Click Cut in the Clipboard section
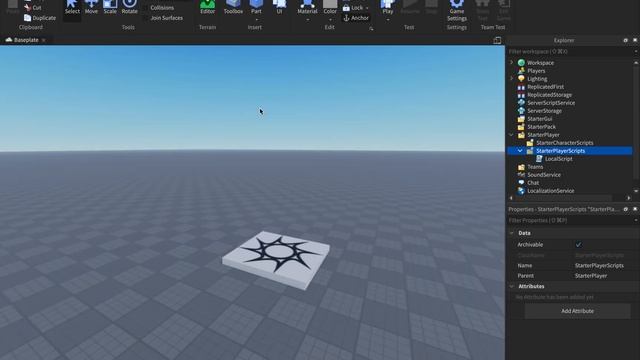Image resolution: width=640 pixels, height=360 pixels. pos(33,8)
